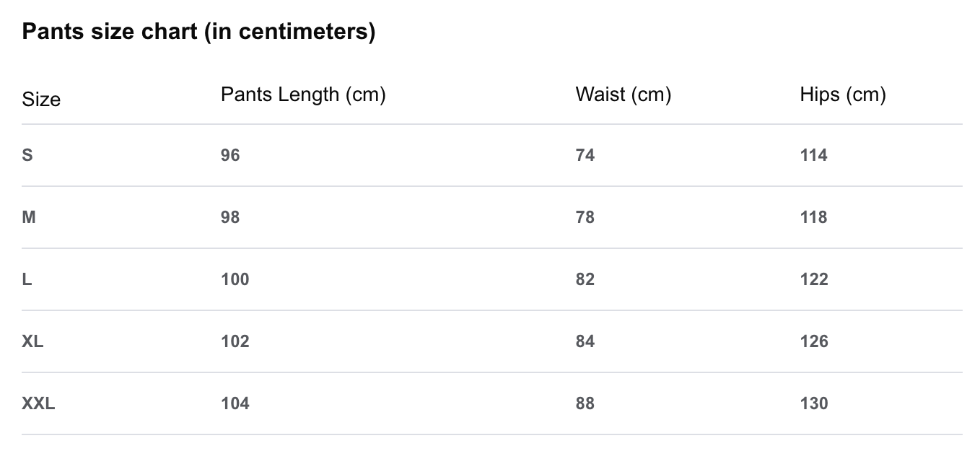Select the waist value 84 for XL
980x459 pixels.
coord(585,341)
